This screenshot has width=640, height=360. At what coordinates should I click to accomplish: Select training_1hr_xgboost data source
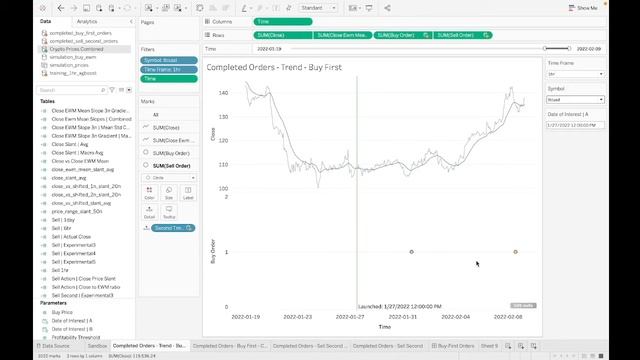tap(73, 73)
